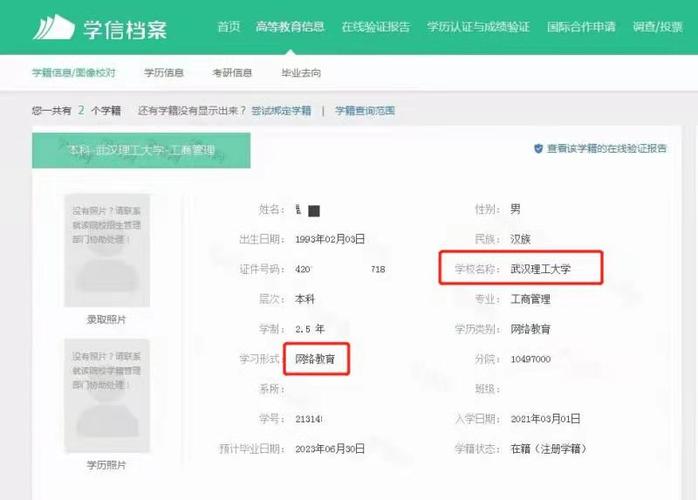Click the 分院 value 10497000
The image size is (698, 500).
(x=531, y=359)
